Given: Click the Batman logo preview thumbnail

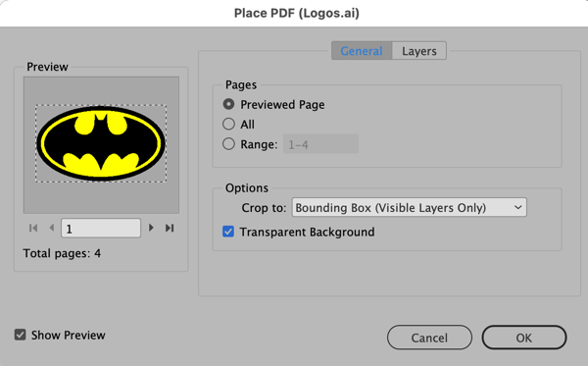Looking at the screenshot, I should point(101,144).
